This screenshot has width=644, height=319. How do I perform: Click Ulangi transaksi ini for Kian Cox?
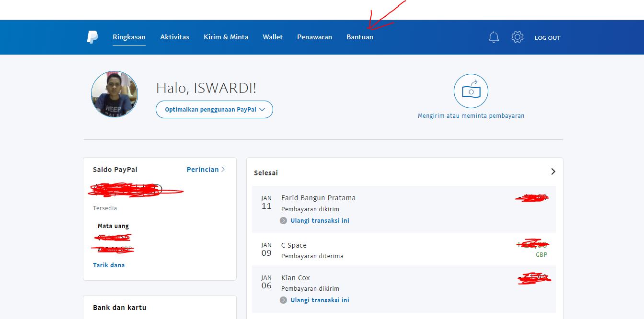point(320,300)
